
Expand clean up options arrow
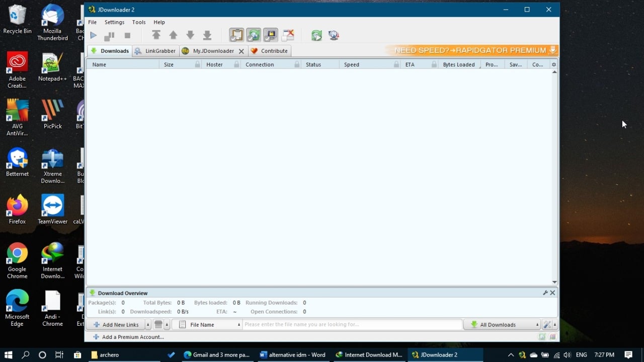click(x=167, y=325)
